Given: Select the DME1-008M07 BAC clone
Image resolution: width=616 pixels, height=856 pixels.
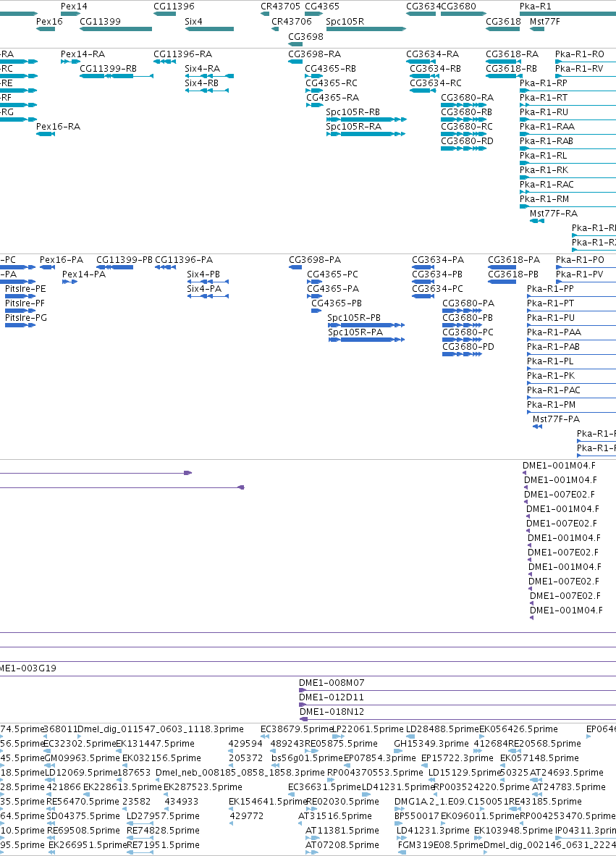Looking at the screenshot, I should coord(457,691).
